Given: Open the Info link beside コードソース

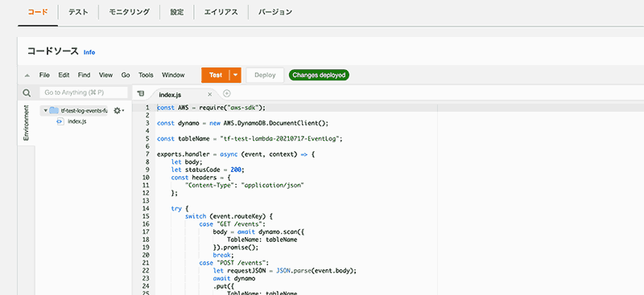Looking at the screenshot, I should 89,52.
